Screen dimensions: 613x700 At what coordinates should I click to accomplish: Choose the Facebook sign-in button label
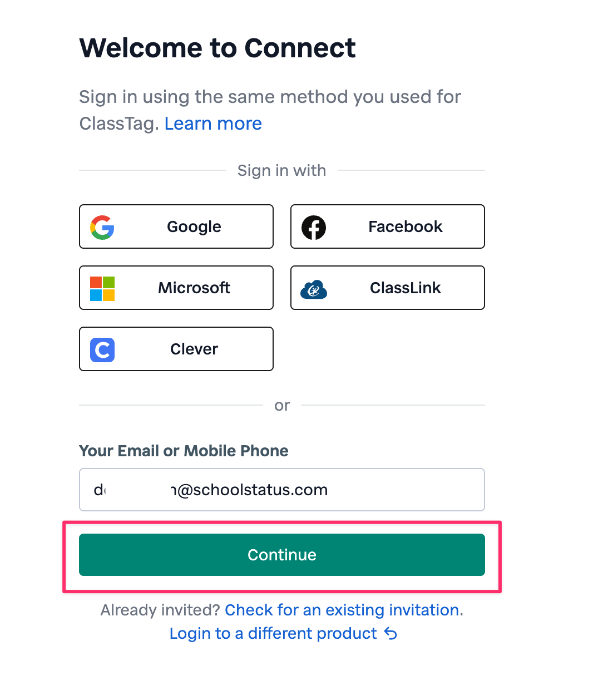(x=405, y=227)
